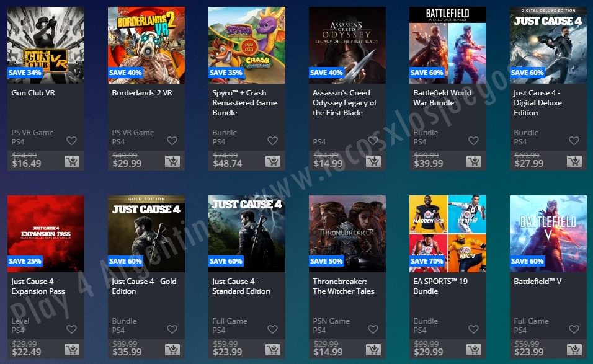Add Just Cause 4 Gold Edition to cart

pyautogui.click(x=172, y=350)
